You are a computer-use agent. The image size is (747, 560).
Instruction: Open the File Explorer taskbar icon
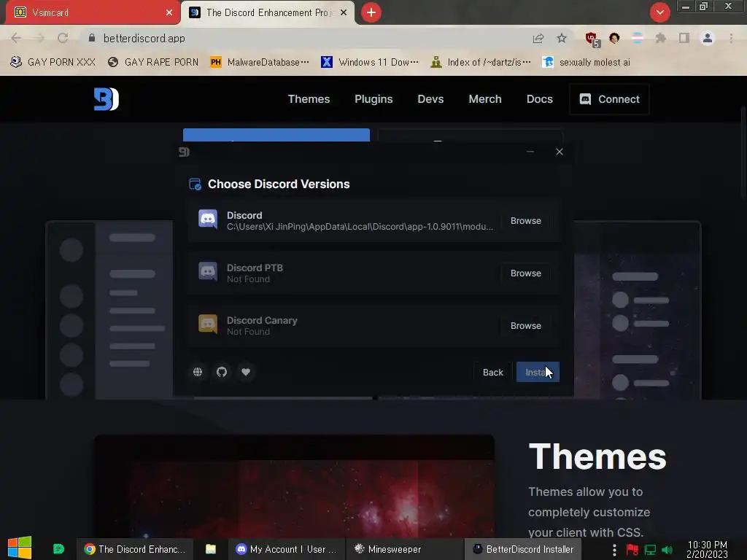pyautogui.click(x=211, y=549)
